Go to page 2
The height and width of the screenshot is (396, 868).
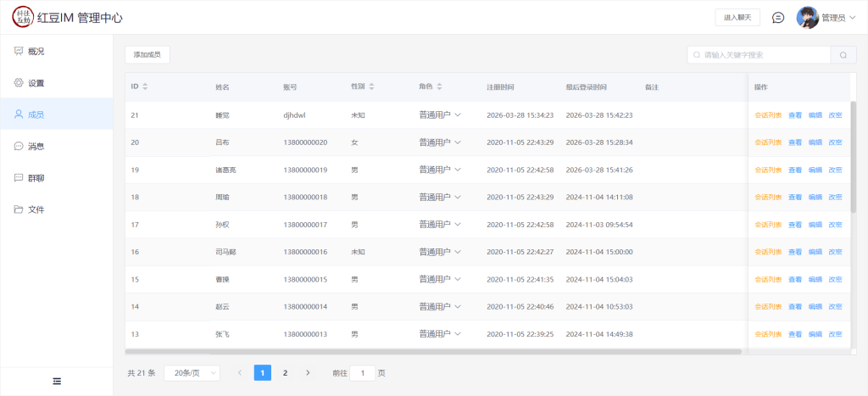coord(285,373)
